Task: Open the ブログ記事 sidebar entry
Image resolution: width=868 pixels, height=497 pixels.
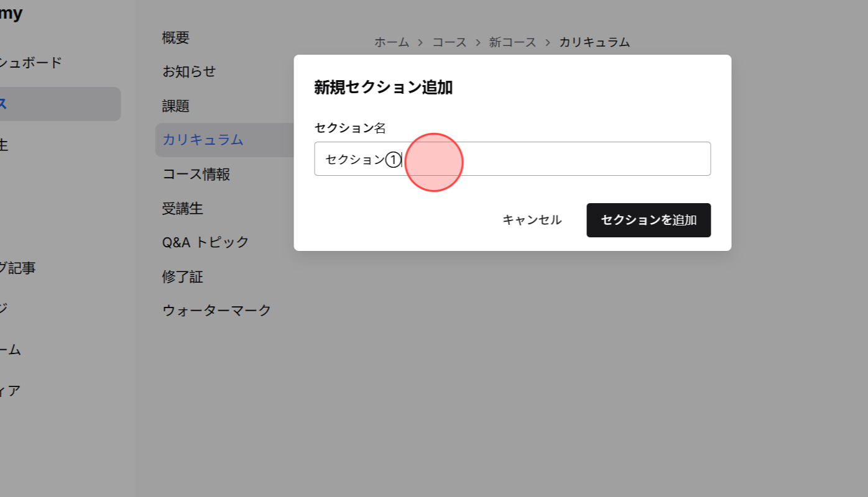Action: (19, 268)
